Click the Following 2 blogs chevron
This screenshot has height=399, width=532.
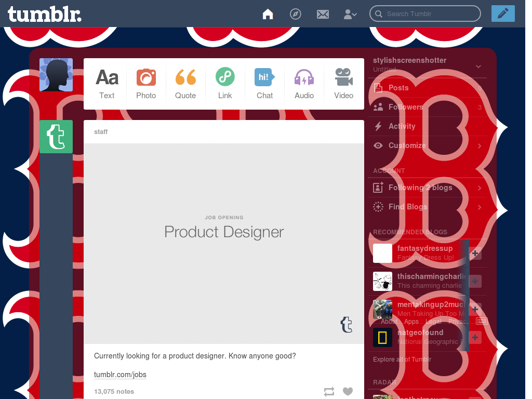pos(480,188)
